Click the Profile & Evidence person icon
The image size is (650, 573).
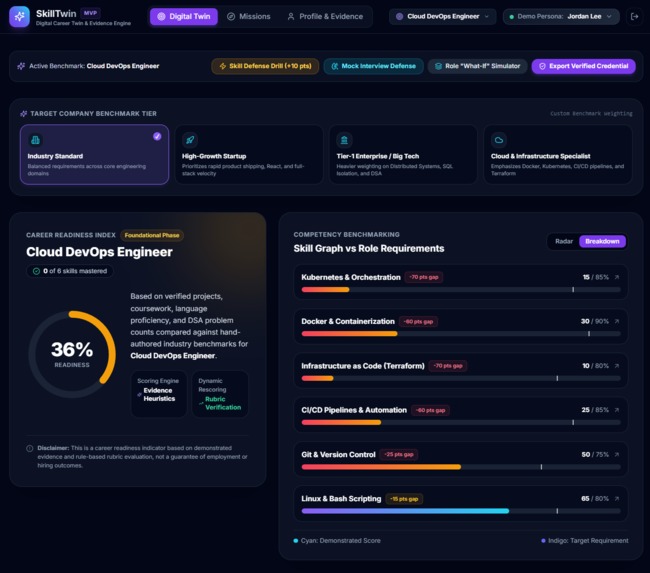coord(291,17)
